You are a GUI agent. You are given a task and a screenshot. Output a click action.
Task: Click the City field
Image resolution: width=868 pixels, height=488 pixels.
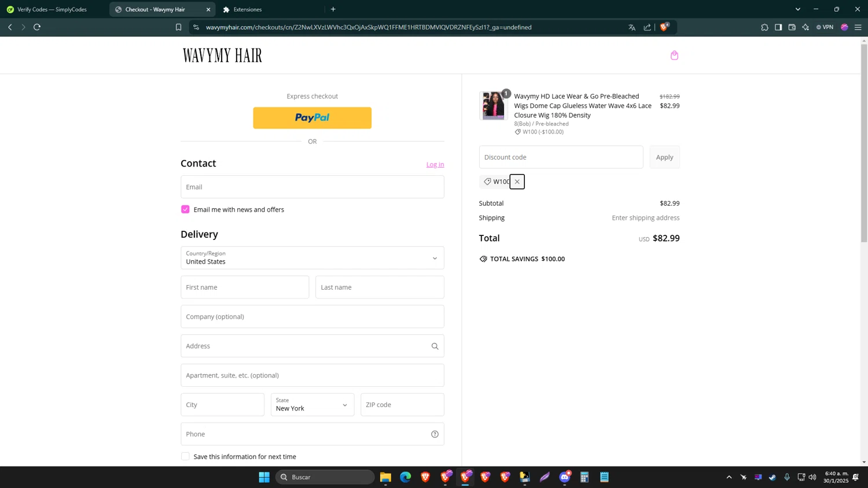[x=222, y=405]
